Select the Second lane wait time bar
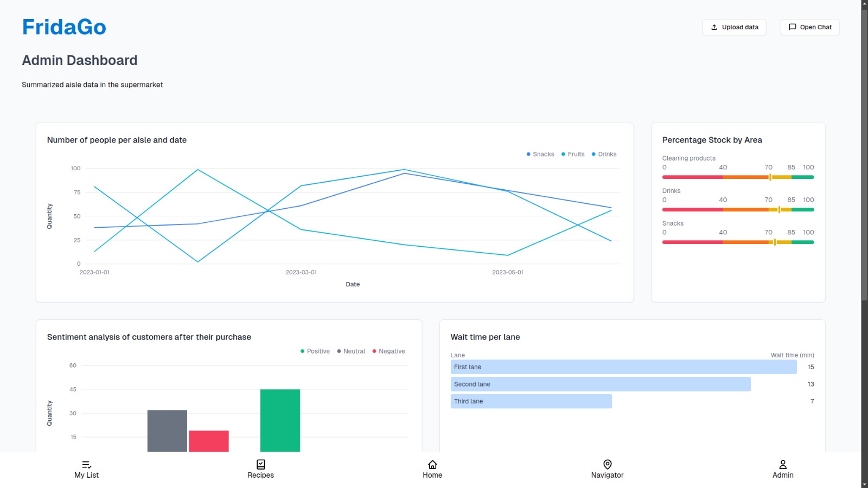868x488 pixels. [601, 384]
